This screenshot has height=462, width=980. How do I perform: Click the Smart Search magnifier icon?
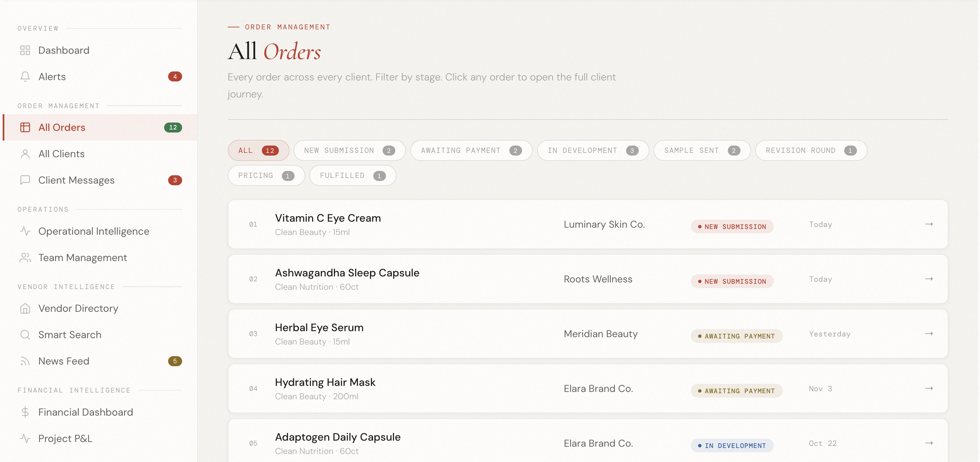point(25,335)
